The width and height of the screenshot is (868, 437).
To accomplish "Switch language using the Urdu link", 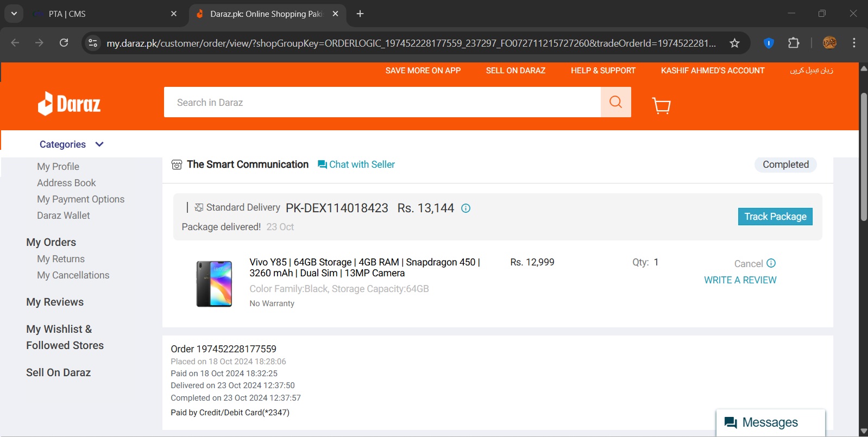I will [x=812, y=71].
